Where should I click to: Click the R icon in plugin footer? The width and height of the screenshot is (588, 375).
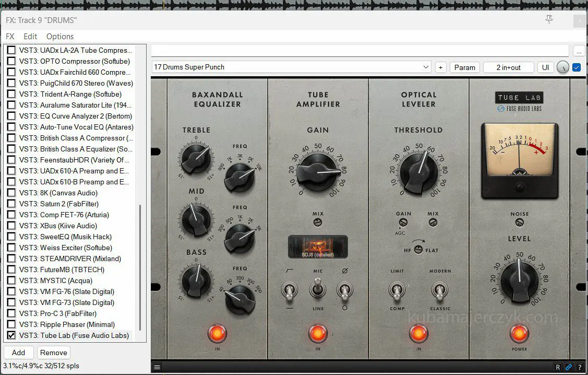pos(558,367)
